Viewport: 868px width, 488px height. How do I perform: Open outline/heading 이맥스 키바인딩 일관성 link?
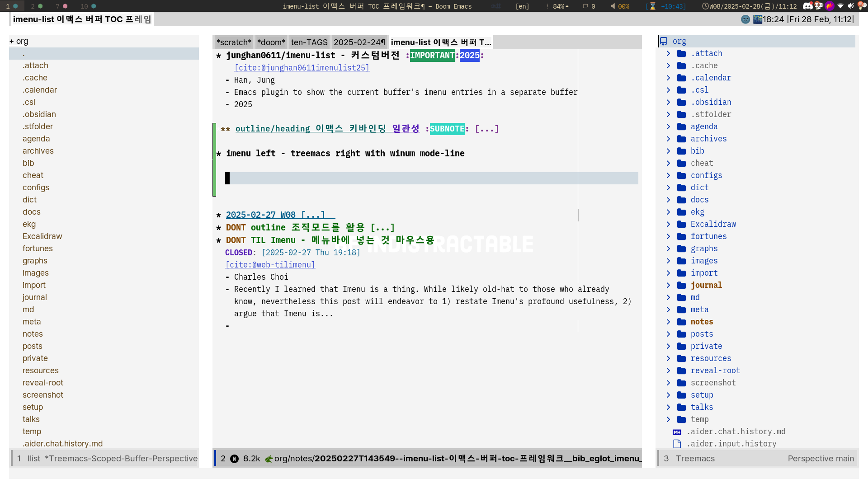tap(327, 129)
